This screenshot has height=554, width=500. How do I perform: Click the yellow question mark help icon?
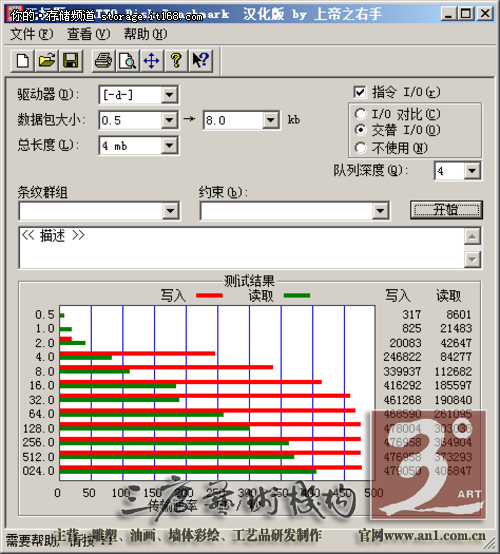(x=176, y=60)
